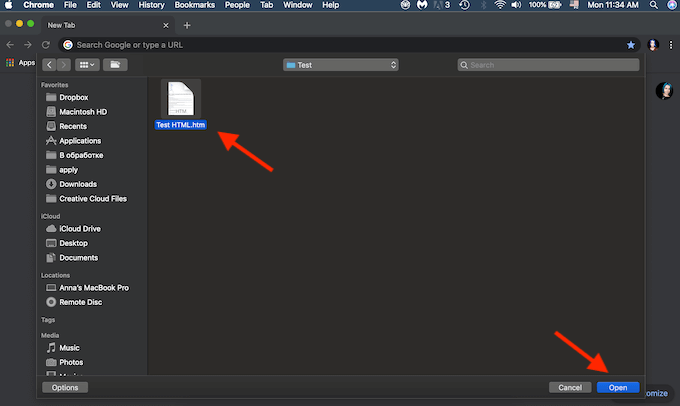Open the People menu
The height and width of the screenshot is (406, 680).
click(237, 5)
